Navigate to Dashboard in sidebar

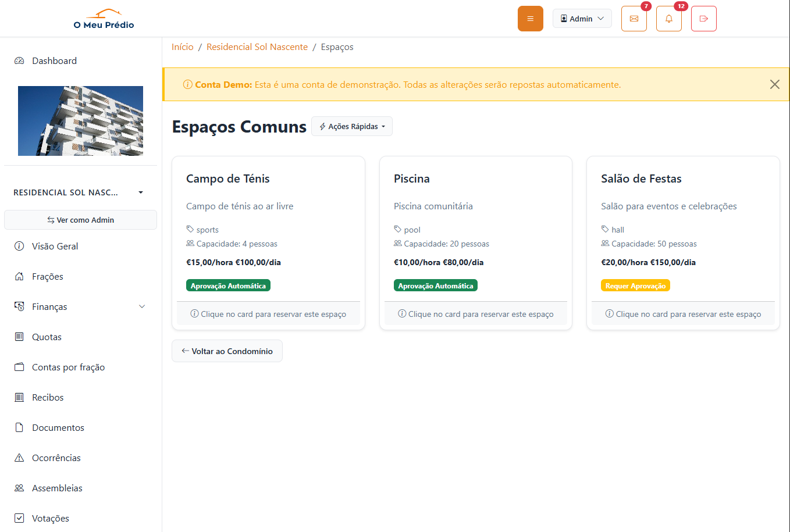tap(54, 60)
